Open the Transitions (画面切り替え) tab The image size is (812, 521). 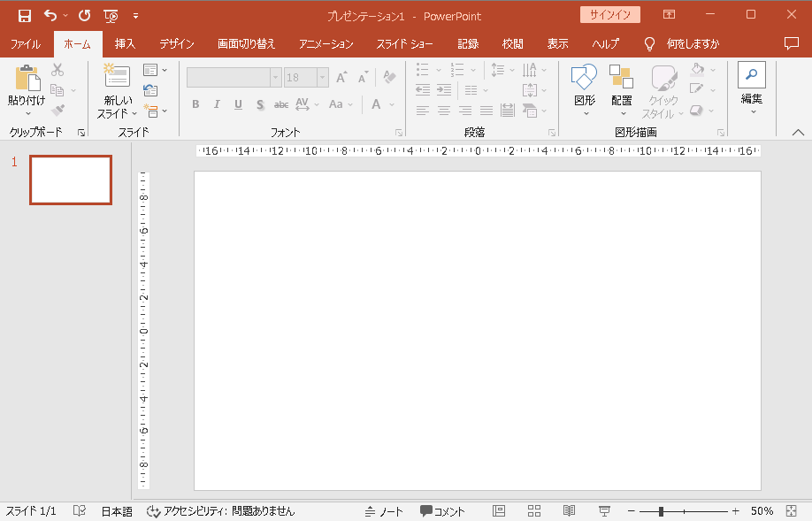[246, 44]
